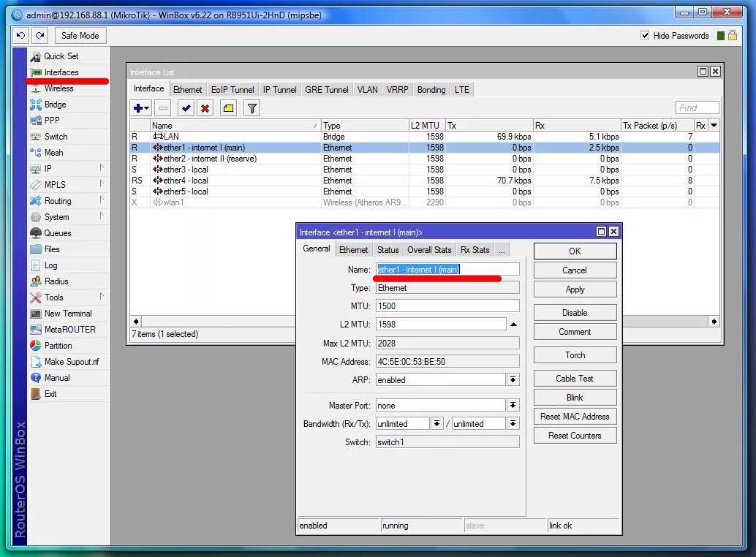756x557 pixels.
Task: Click the Name input field
Action: [x=447, y=269]
